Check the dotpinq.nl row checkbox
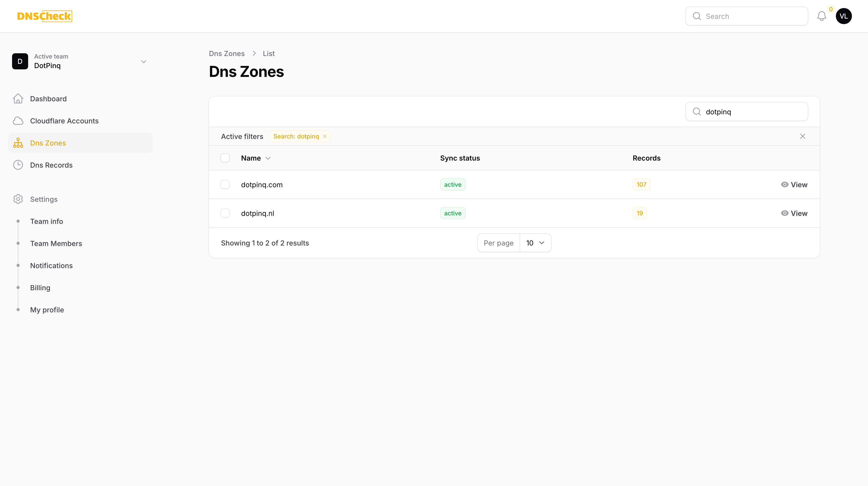The height and width of the screenshot is (486, 868). point(225,213)
